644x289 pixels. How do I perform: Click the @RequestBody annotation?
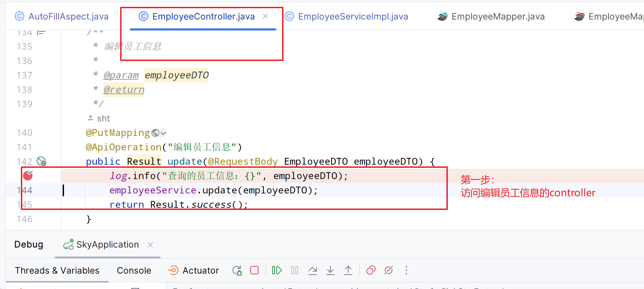pos(243,162)
